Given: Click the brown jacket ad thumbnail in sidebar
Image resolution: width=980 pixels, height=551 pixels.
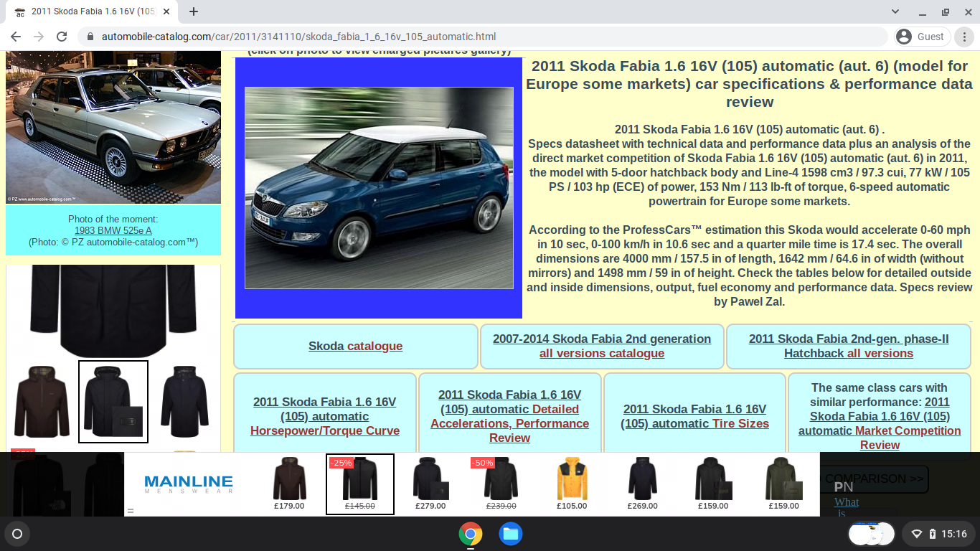Looking at the screenshot, I should pyautogui.click(x=42, y=402).
